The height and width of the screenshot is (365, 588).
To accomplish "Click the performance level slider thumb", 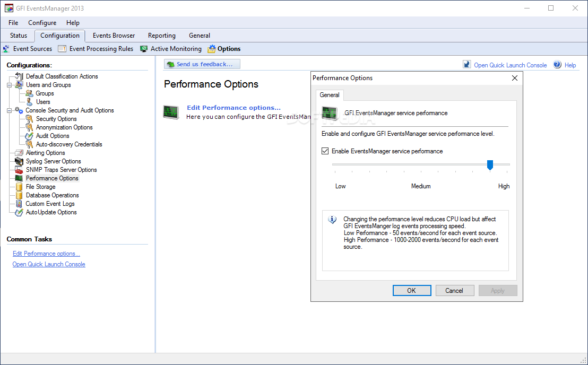I will (x=490, y=165).
